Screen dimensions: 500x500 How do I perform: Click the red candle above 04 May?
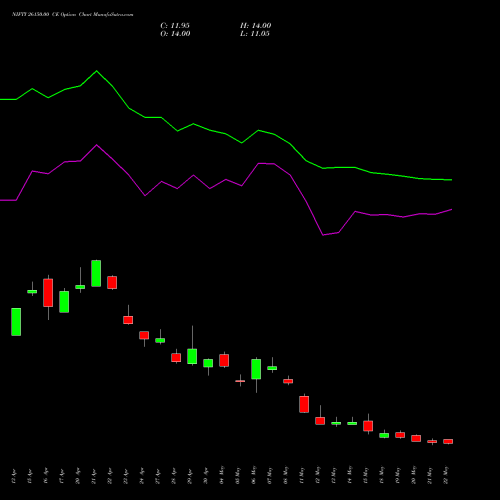coord(224,360)
